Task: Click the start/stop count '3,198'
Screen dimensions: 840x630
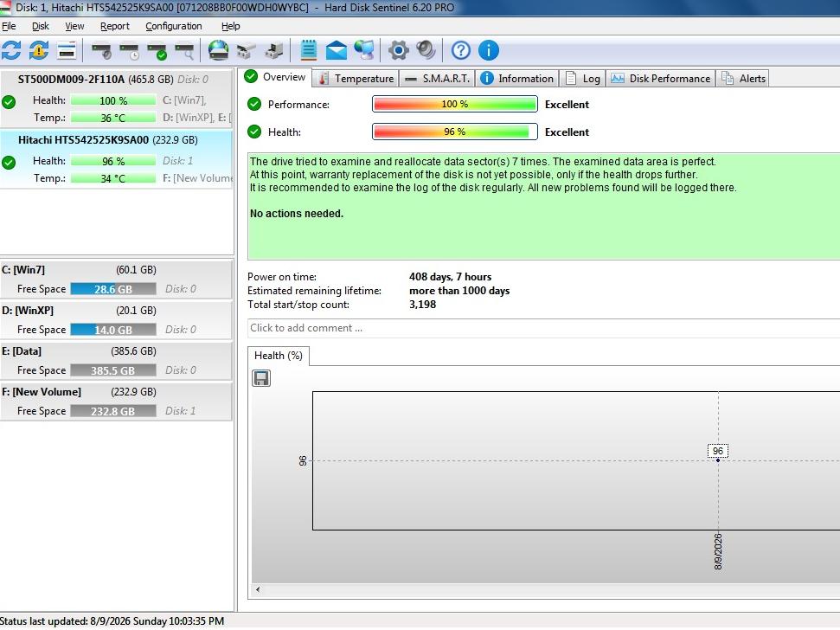Action: pos(423,305)
